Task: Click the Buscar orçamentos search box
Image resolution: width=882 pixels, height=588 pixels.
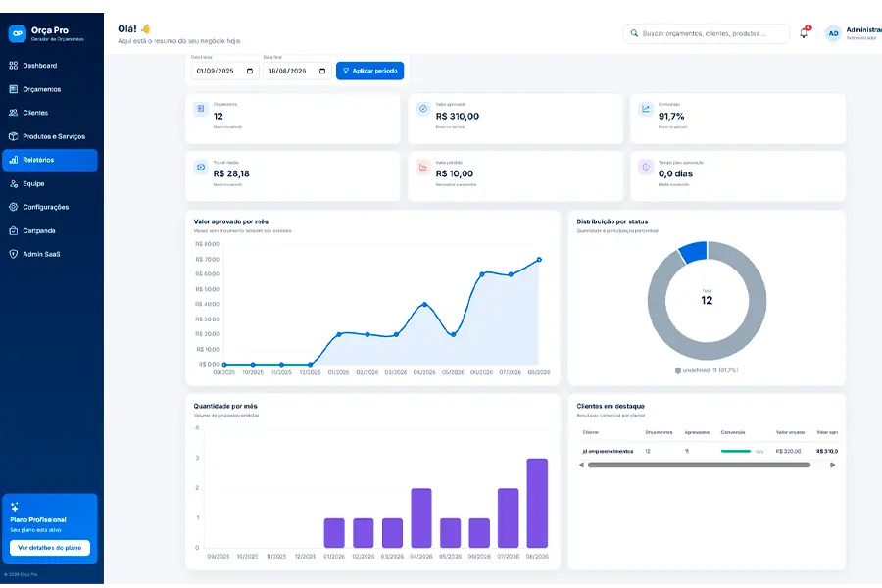Action: point(706,33)
